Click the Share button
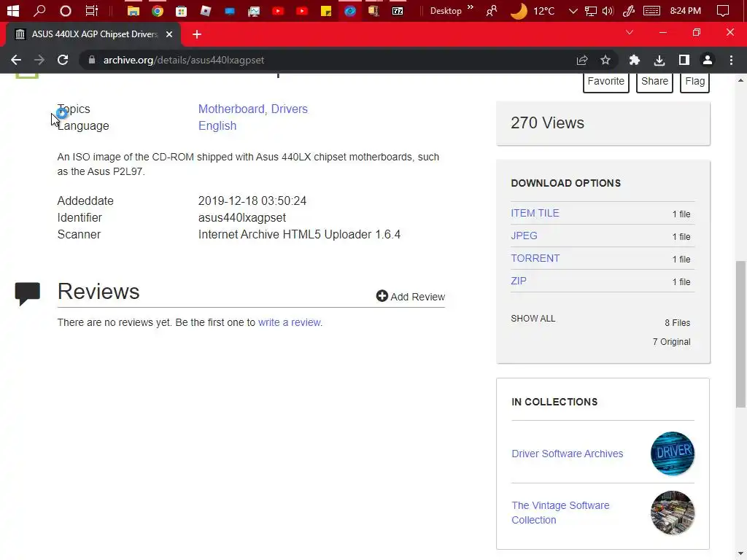The image size is (747, 560). 654,82
